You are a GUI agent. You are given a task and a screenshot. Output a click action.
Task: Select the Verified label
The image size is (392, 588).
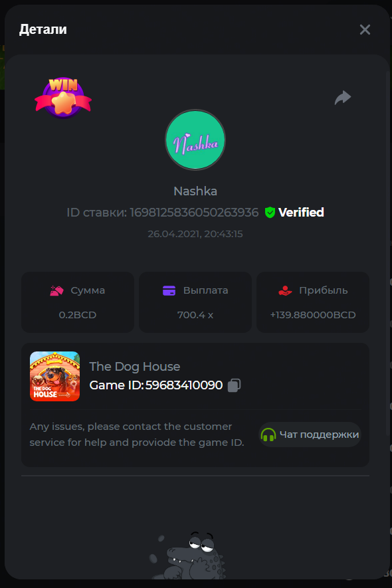coord(301,212)
